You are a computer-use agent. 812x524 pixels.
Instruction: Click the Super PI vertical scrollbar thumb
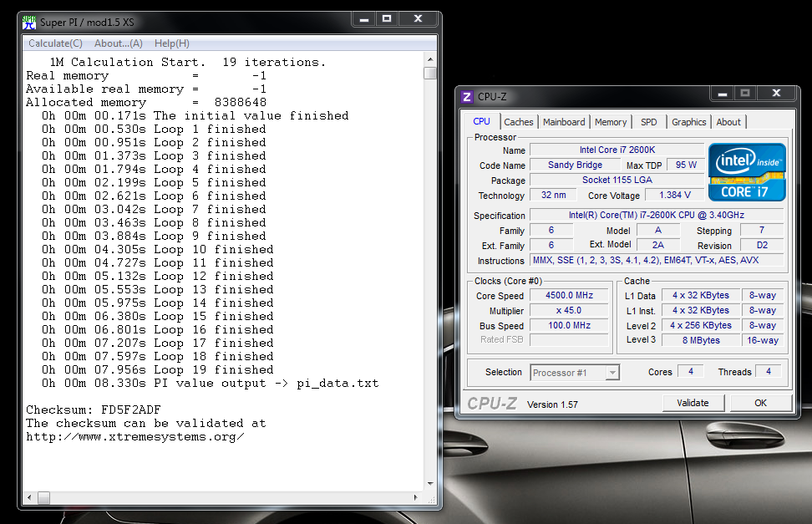click(x=430, y=73)
